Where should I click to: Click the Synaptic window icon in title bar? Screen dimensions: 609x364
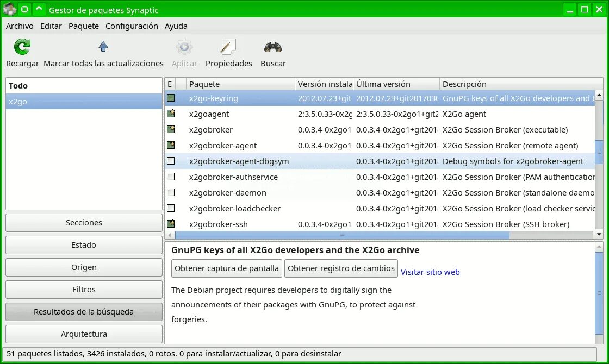9,9
